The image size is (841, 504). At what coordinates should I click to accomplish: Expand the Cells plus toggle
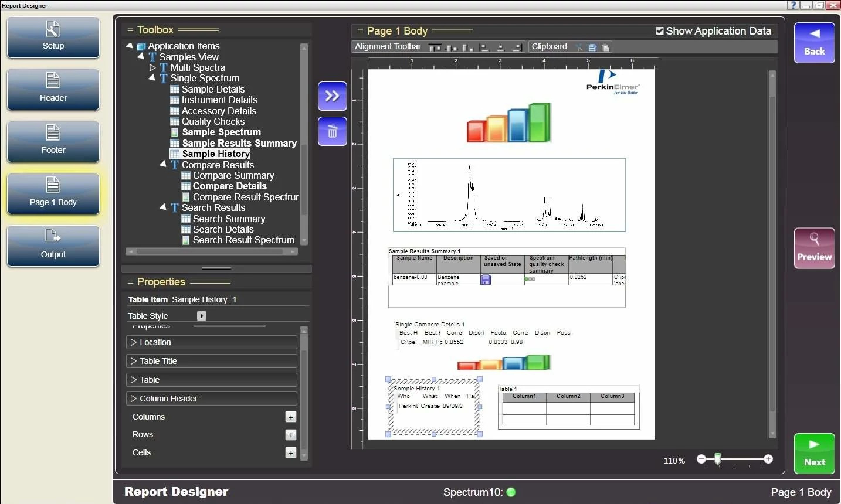click(290, 453)
